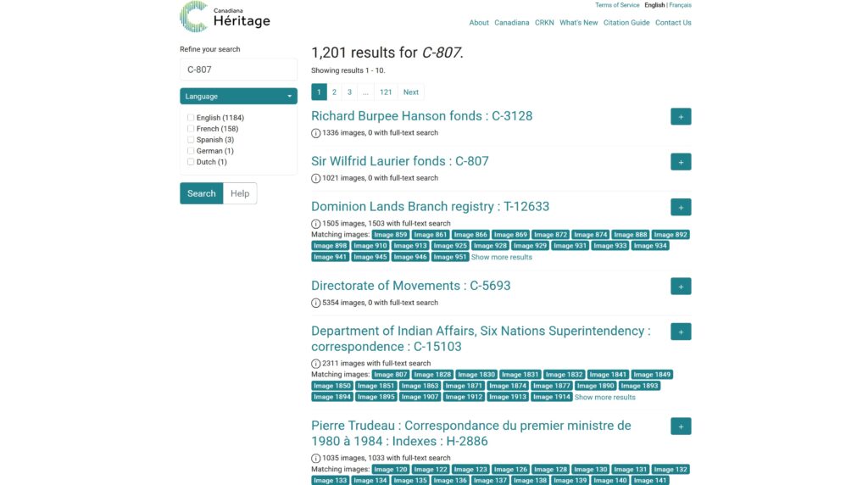Go to the Next results page
868x485 pixels.
[410, 92]
